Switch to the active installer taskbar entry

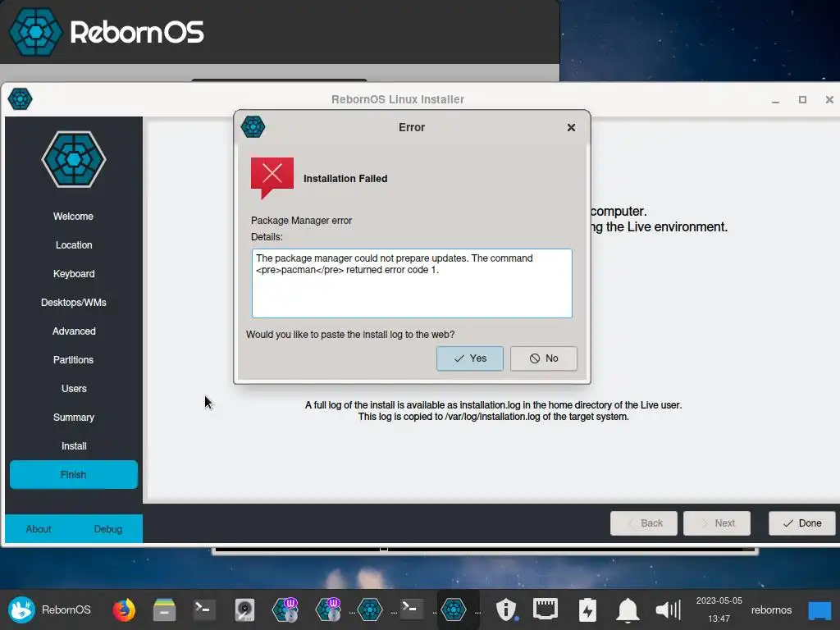(x=453, y=610)
